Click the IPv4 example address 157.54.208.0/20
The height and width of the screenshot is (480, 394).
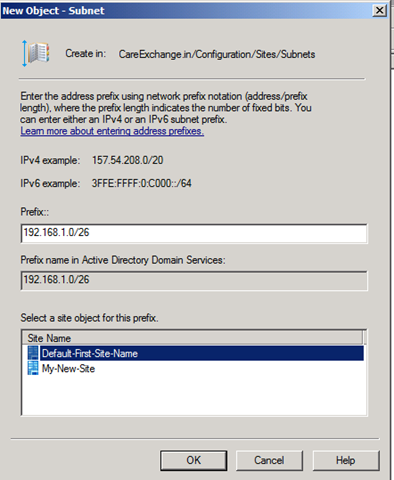point(128,160)
